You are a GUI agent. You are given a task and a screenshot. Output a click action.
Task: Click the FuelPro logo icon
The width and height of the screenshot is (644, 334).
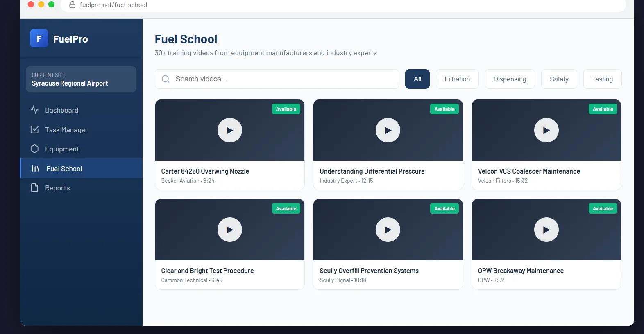click(x=39, y=38)
